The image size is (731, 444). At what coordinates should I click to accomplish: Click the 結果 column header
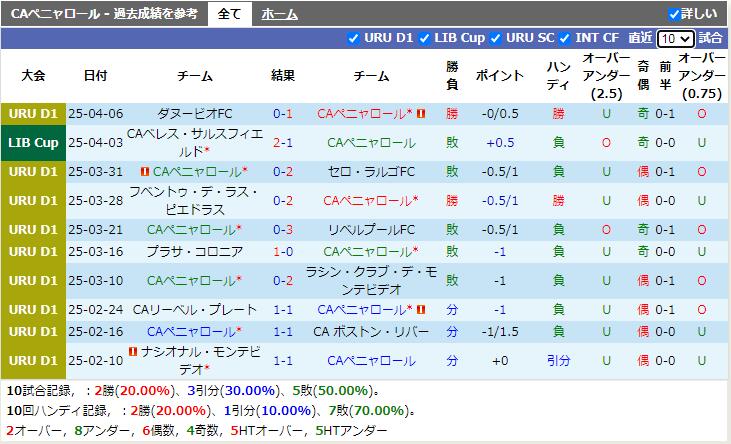[283, 76]
